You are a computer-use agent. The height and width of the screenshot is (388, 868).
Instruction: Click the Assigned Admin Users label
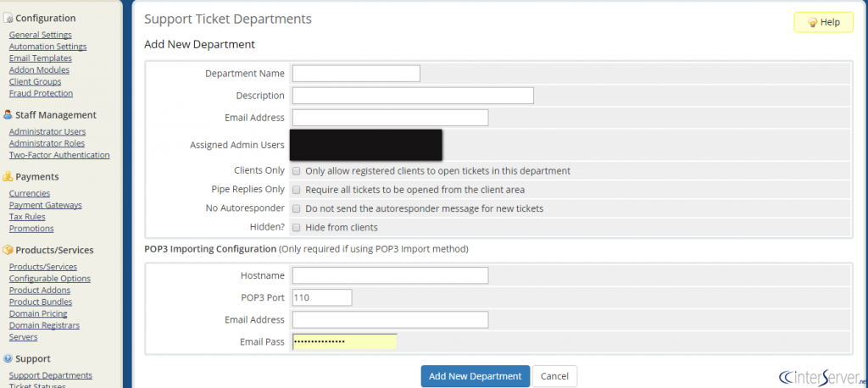237,145
